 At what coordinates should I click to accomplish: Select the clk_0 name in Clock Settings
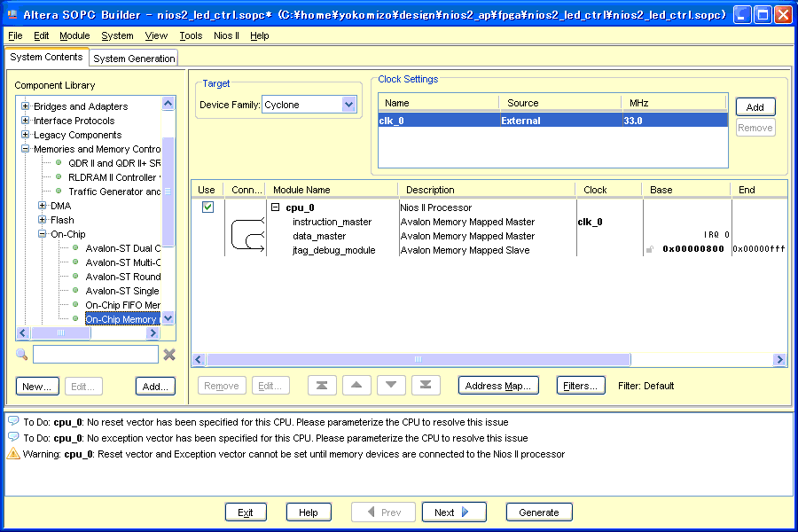tap(391, 121)
